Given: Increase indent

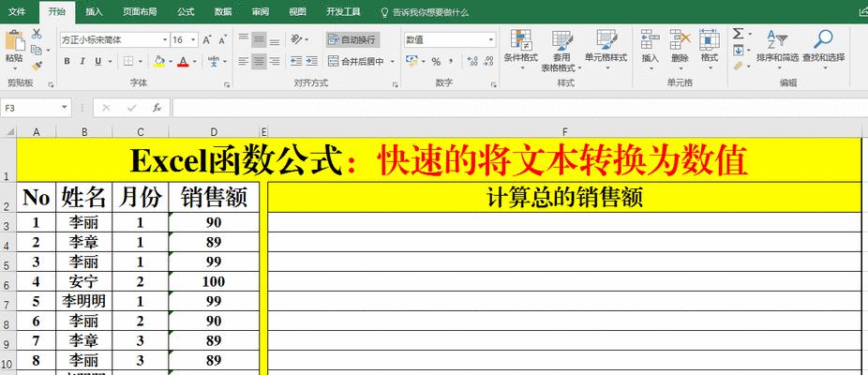Looking at the screenshot, I should click(311, 61).
